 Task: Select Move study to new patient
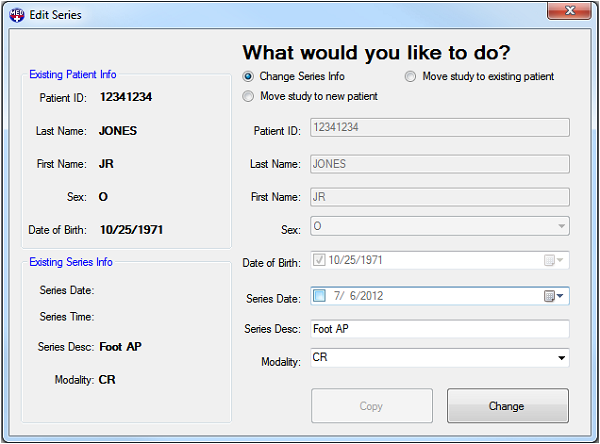point(249,97)
